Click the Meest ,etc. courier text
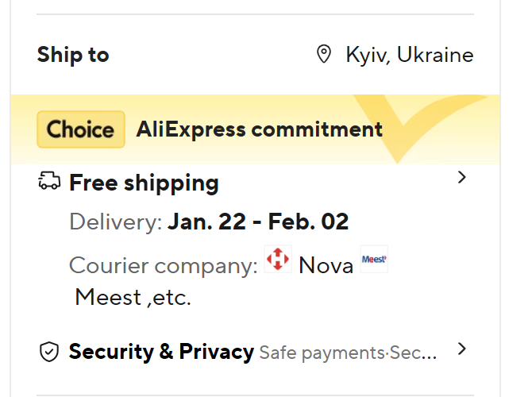532x397 pixels. pos(133,298)
